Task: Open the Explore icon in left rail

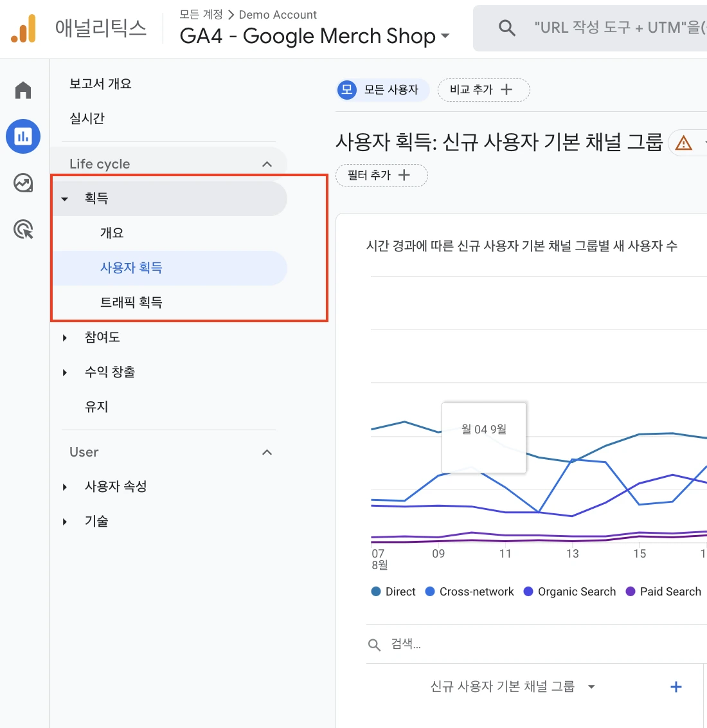Action: pos(23,183)
